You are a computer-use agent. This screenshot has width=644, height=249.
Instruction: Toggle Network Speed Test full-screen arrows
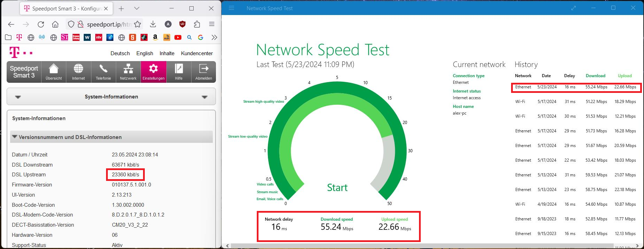point(574,8)
